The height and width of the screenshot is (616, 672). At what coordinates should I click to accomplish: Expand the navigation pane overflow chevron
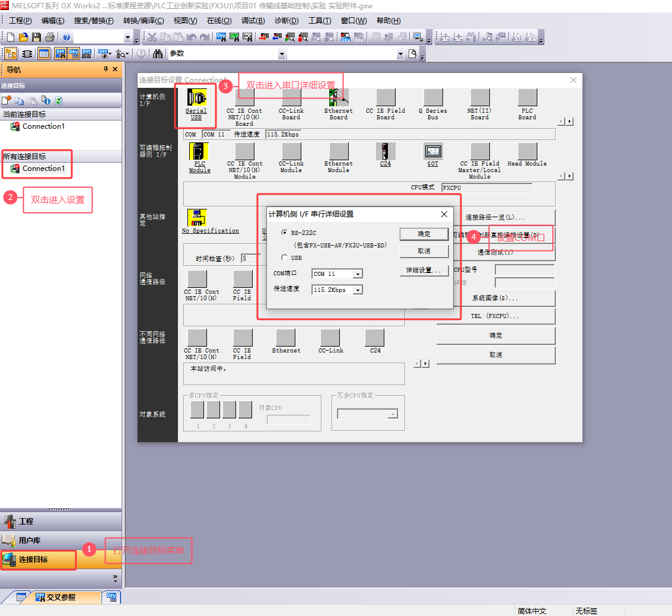click(115, 578)
